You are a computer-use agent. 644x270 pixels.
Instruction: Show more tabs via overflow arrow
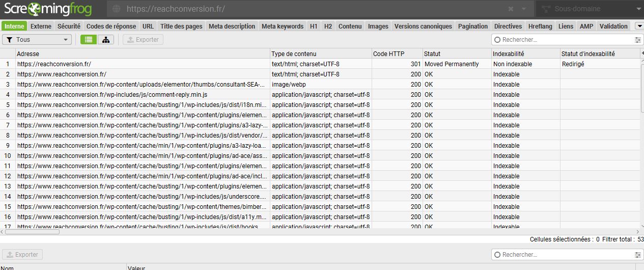point(638,26)
